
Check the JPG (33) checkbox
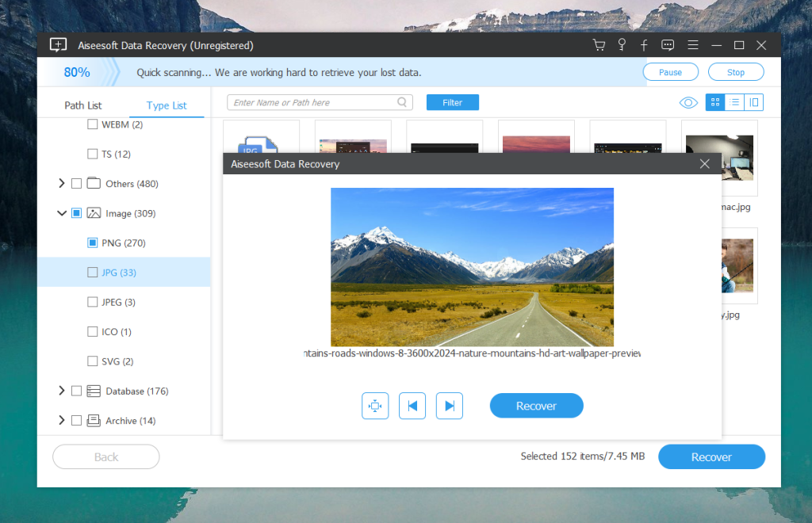pos(93,273)
